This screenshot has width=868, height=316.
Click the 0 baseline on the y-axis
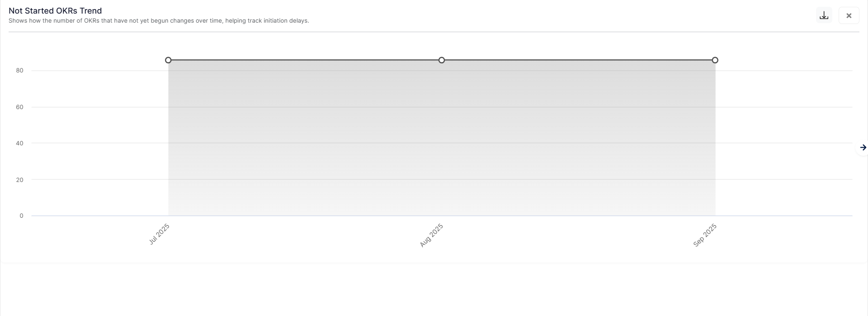point(21,216)
